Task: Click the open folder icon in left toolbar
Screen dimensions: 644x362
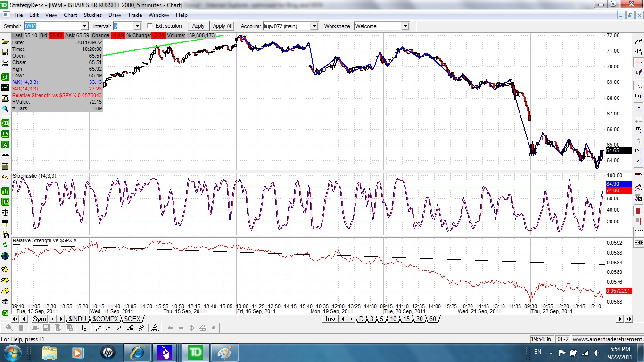Action: [5, 42]
